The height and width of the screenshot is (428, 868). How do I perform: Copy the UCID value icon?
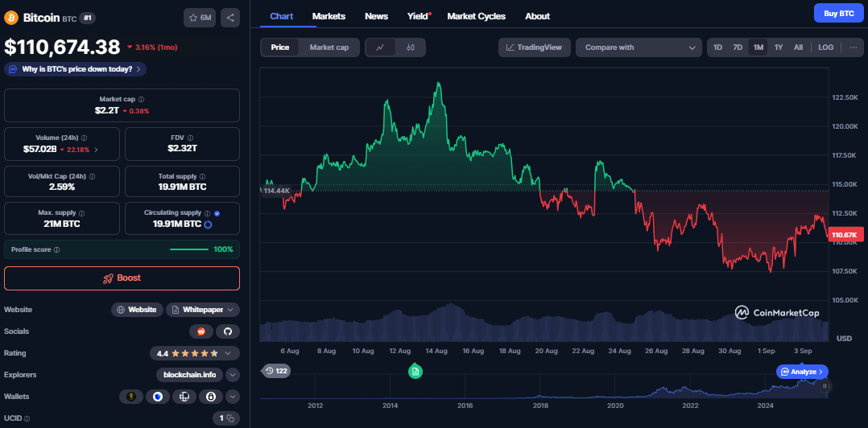pos(230,418)
